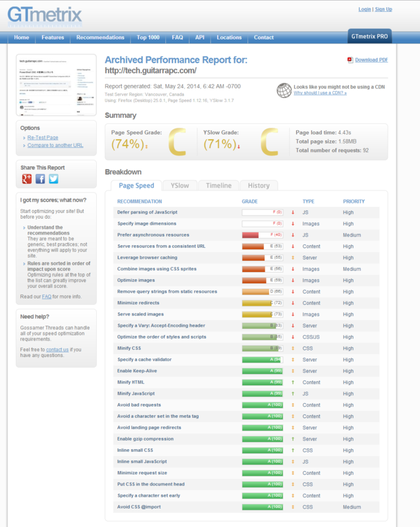Click trend arrow in Leverage browser caching row
The width and height of the screenshot is (420, 527).
tap(293, 258)
